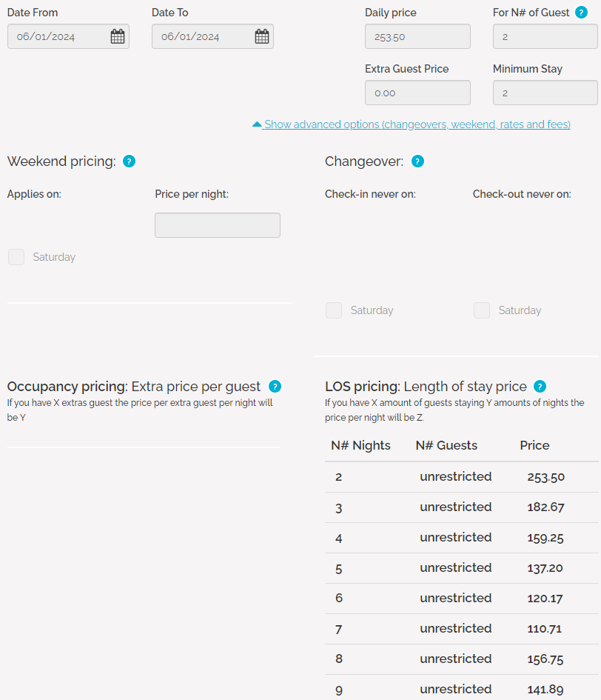The height and width of the screenshot is (700, 601).
Task: Toggle the Weekend pricing Saturday checkbox
Action: [x=16, y=257]
